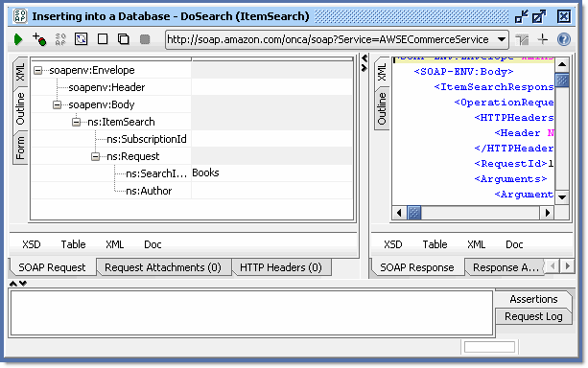Click the <SOAP-ENV:Body> response line

(463, 72)
